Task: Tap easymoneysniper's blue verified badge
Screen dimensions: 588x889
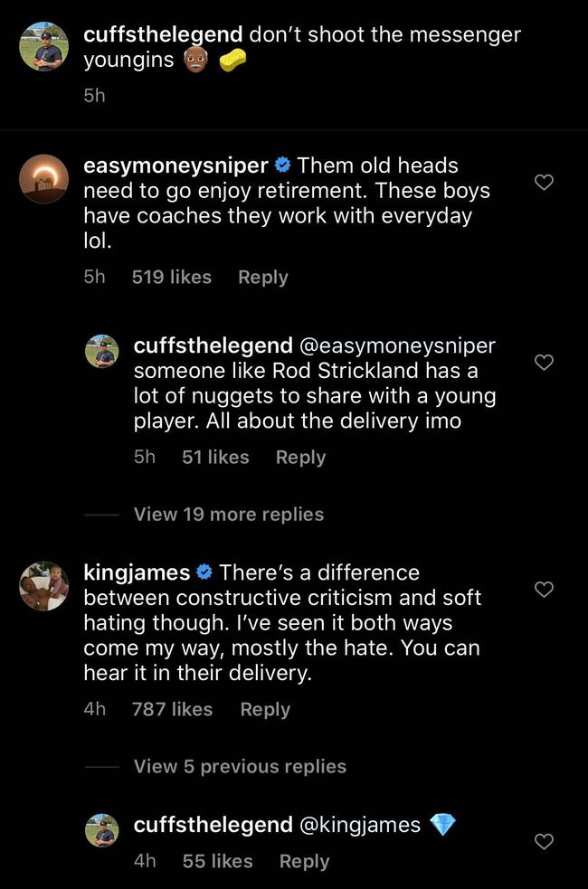Action: click(x=281, y=166)
